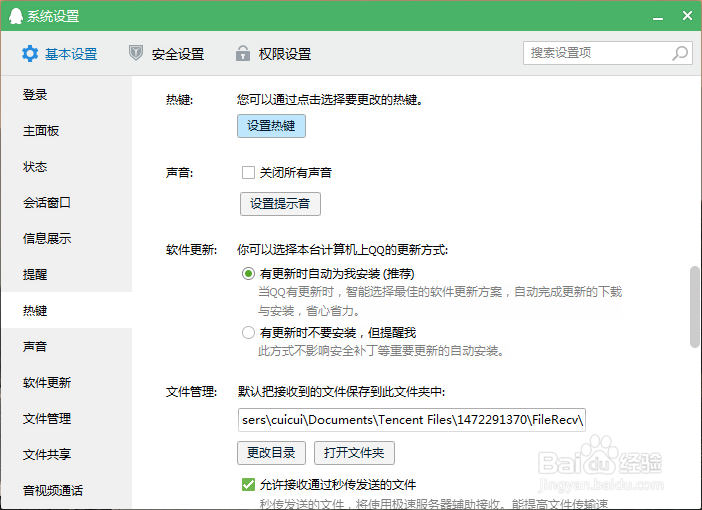The image size is (702, 510).
Task: Click the 文件管理: section label
Action: click(x=192, y=392)
